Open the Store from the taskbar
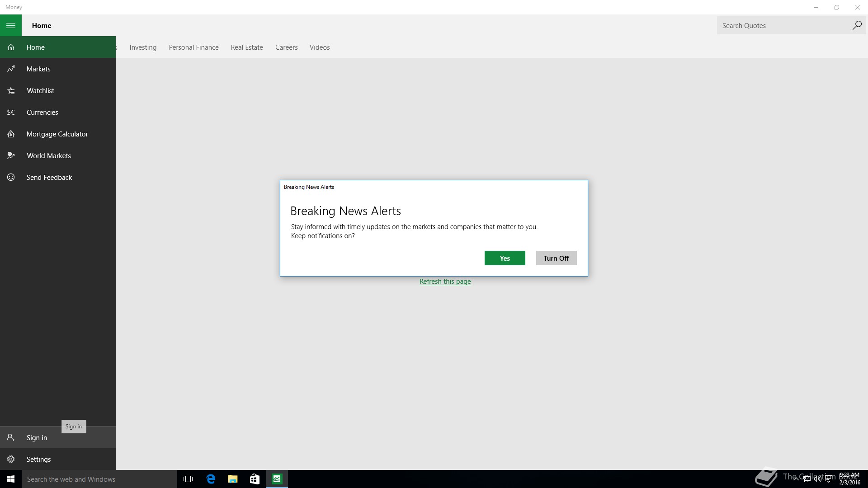 255,479
